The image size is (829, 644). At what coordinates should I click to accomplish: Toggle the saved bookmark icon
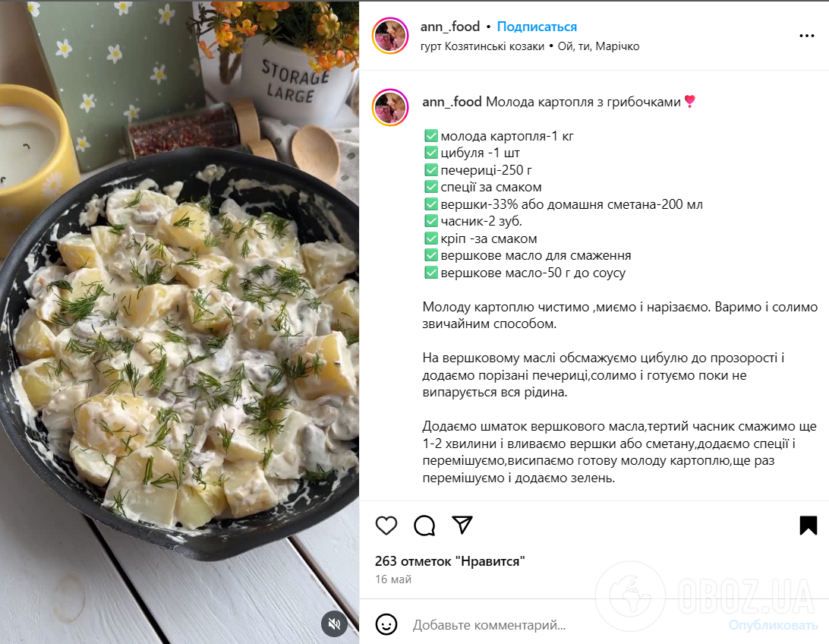(x=808, y=525)
